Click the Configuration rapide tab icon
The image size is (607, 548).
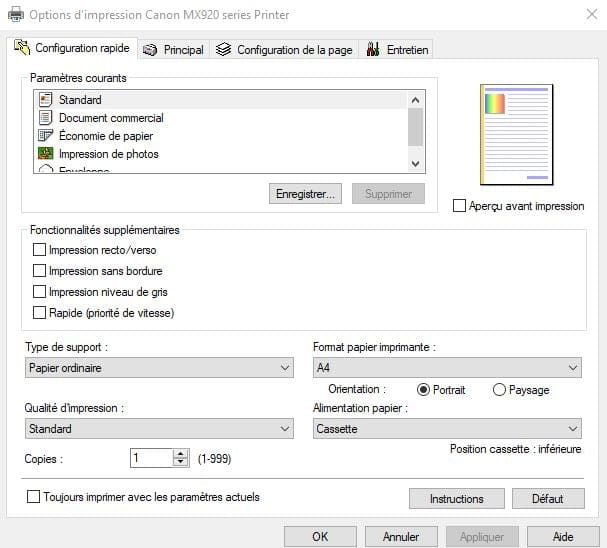point(22,47)
